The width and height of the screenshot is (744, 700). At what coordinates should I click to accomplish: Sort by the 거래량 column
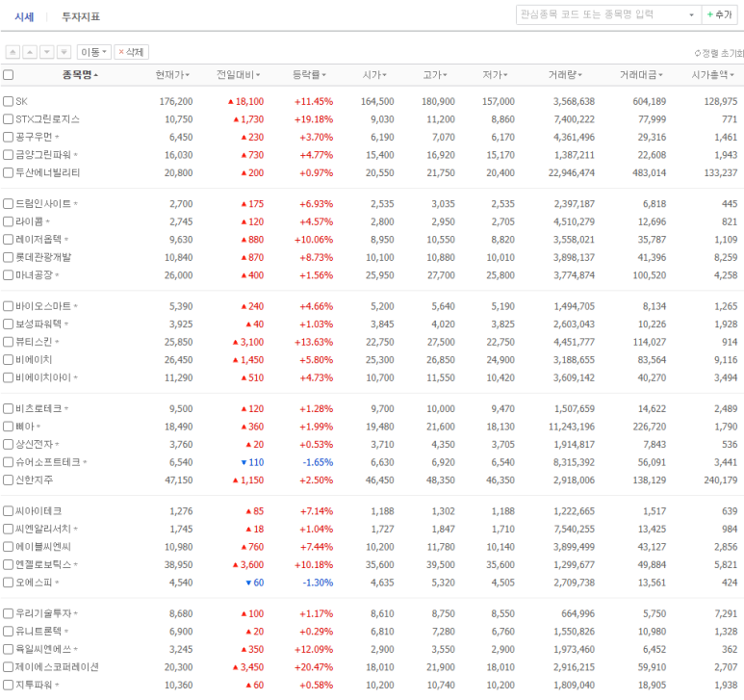(x=565, y=75)
